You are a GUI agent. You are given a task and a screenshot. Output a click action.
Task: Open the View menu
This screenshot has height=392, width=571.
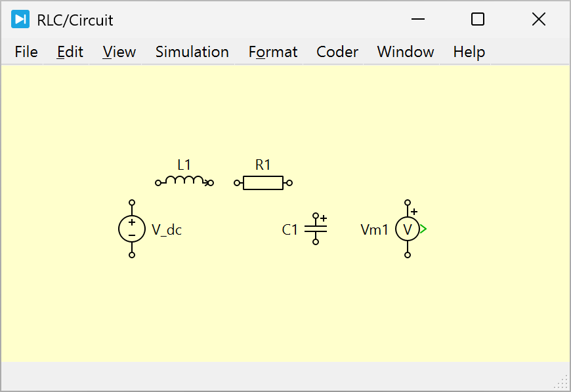pyautogui.click(x=119, y=52)
